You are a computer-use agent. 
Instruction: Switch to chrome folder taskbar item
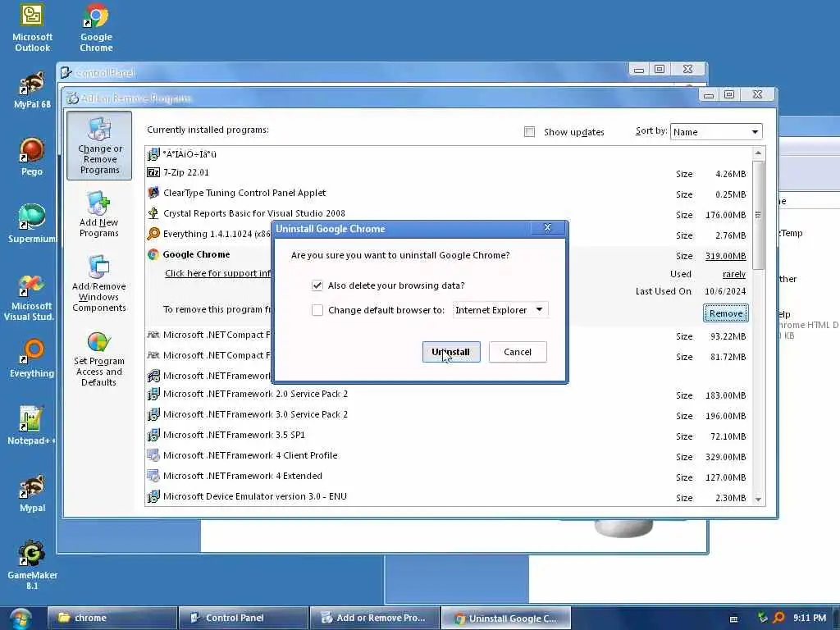pyautogui.click(x=112, y=618)
